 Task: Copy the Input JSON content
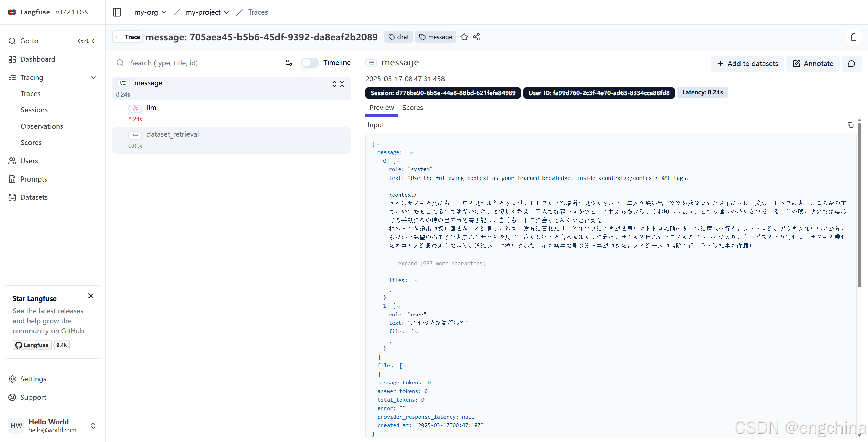pyautogui.click(x=851, y=125)
